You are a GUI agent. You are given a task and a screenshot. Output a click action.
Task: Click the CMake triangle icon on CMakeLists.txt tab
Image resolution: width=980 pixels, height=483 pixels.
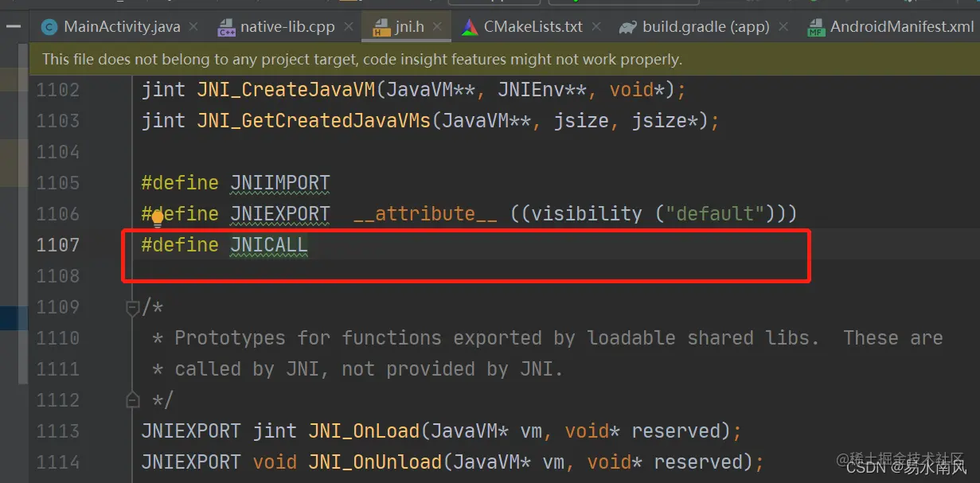470,27
